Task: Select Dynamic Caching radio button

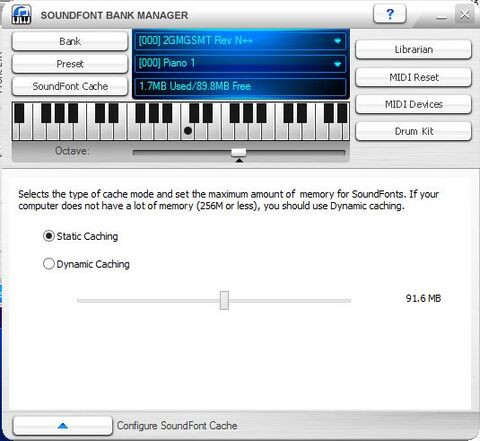Action: click(49, 264)
